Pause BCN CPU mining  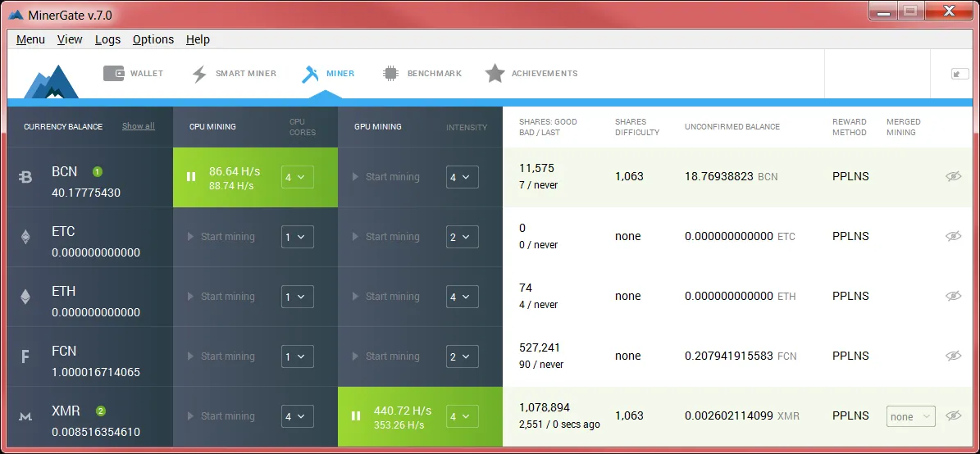pyautogui.click(x=191, y=177)
